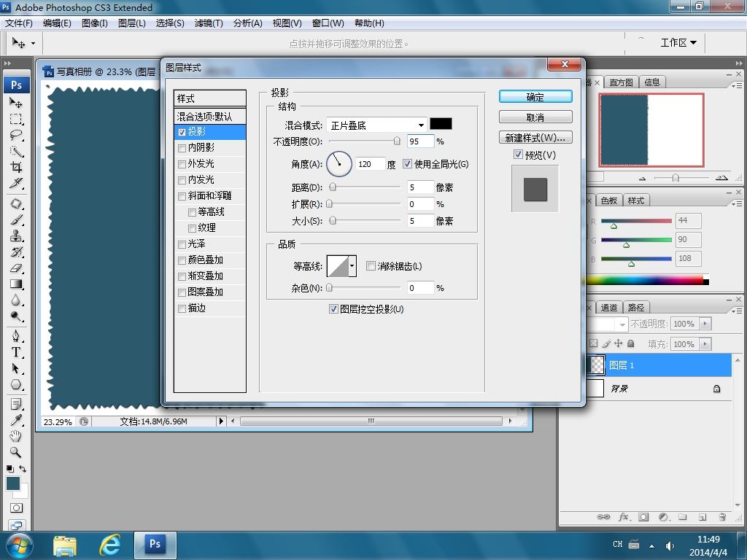
Task: Click the 确定 OK button
Action: pyautogui.click(x=535, y=97)
